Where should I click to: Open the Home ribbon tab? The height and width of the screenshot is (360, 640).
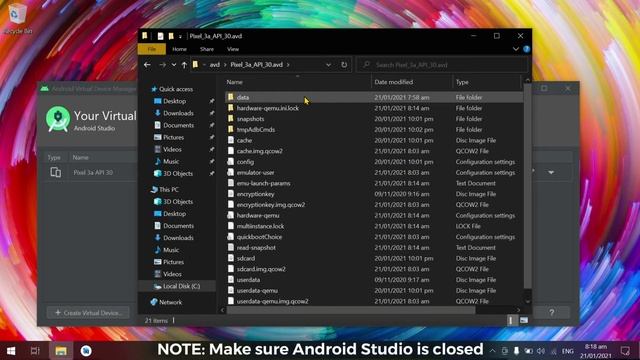point(179,49)
